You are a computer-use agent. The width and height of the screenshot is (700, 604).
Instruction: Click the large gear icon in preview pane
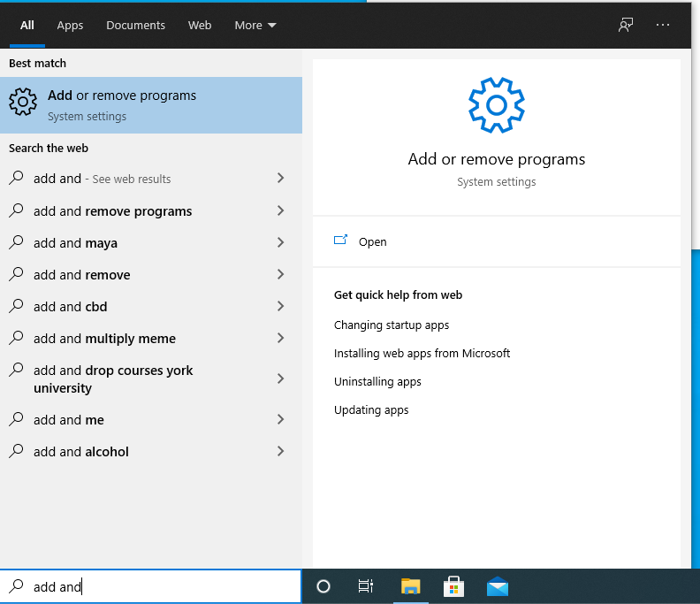(x=496, y=105)
